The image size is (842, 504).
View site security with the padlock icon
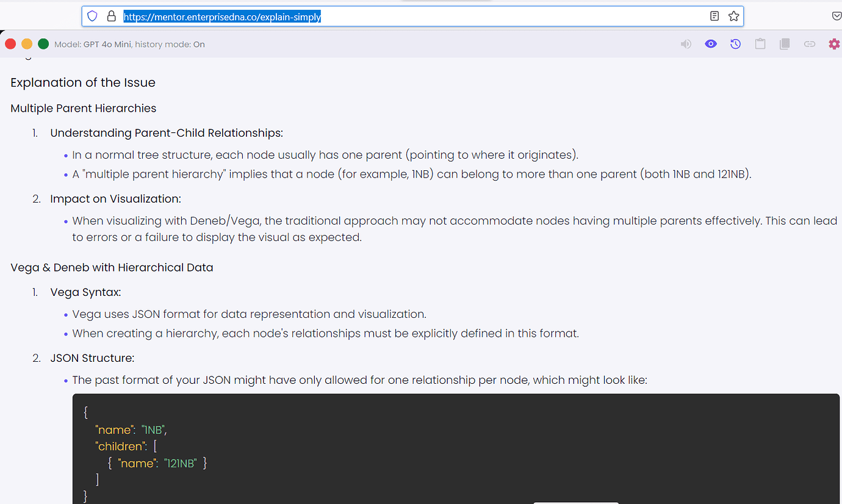tap(111, 16)
